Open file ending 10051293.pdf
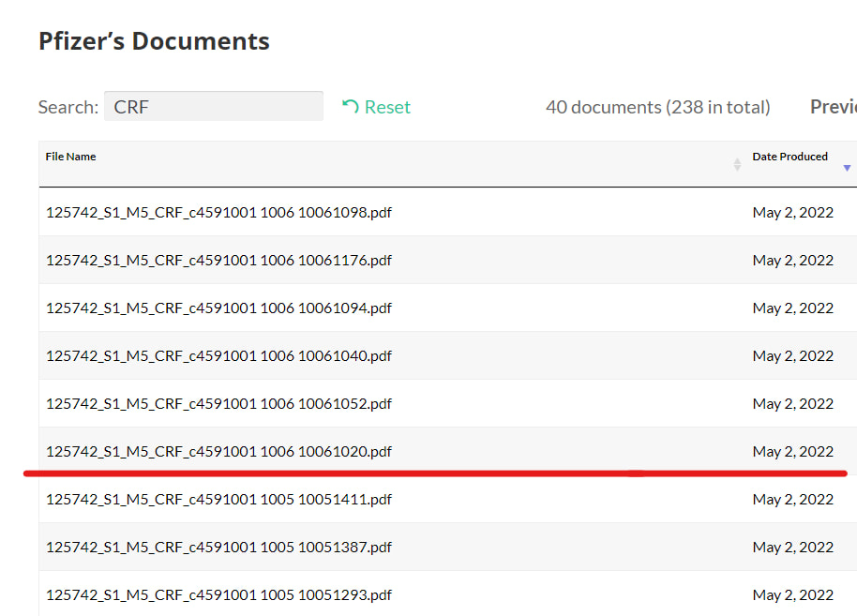Image resolution: width=857 pixels, height=616 pixels. tap(218, 594)
